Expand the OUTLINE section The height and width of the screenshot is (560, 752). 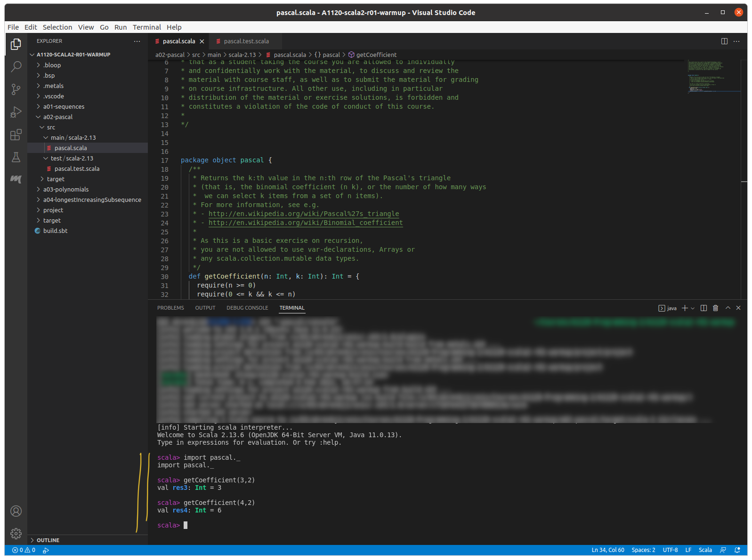tap(48, 540)
